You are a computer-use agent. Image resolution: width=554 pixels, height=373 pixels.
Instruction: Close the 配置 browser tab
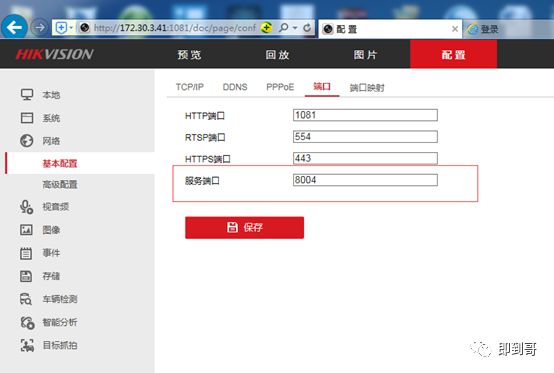click(455, 29)
